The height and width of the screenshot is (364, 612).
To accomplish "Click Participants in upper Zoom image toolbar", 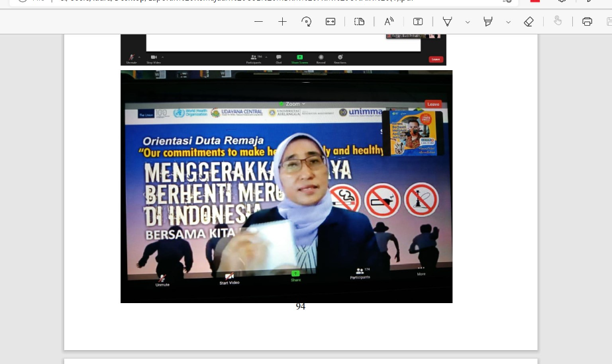I will tap(254, 60).
